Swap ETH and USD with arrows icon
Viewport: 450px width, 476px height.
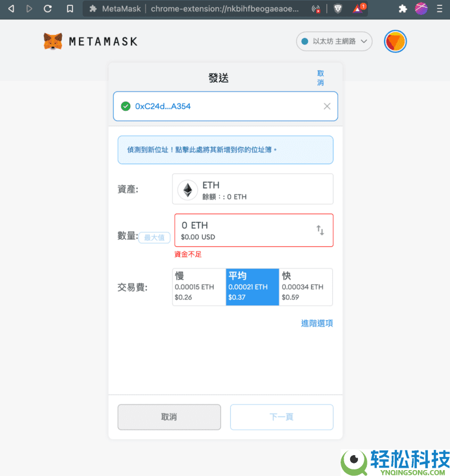point(320,230)
